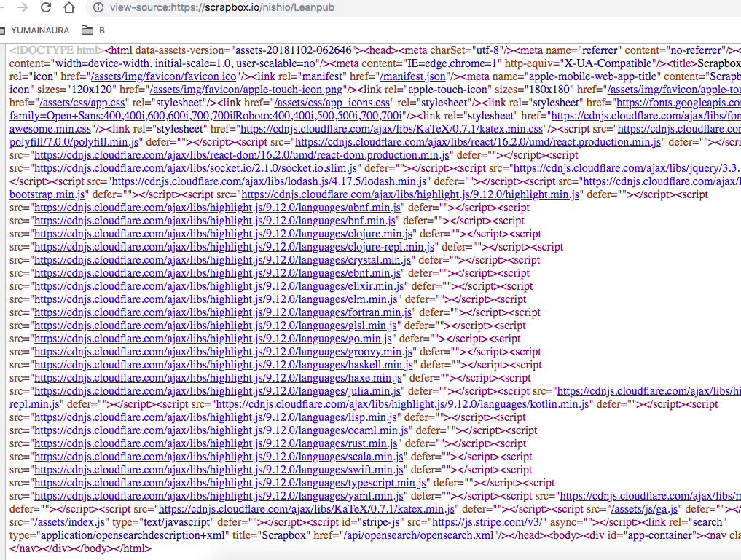Screen dimensions: 741x560
Task: Open the languages/kotlin.min.js link
Action: click(403, 405)
